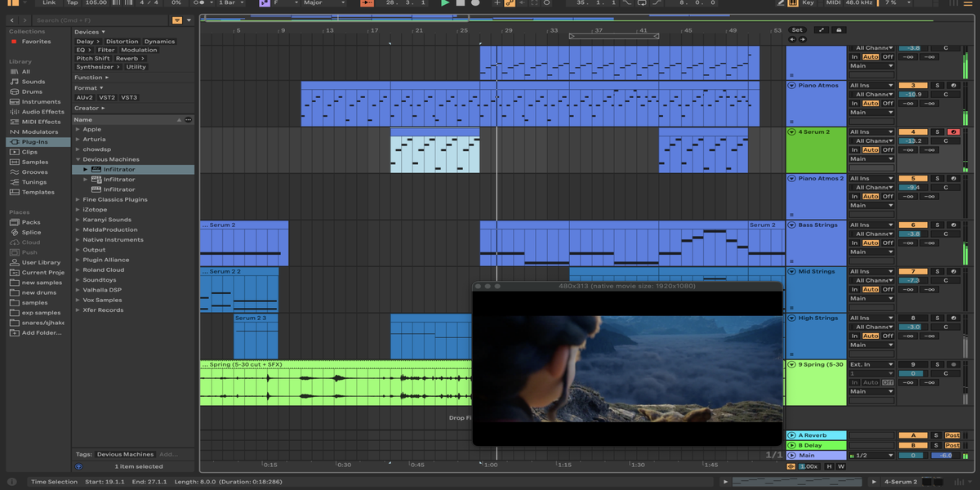Viewport: 980px width, 490px height.
Task: Solo the Piano Atmos track
Action: tap(937, 86)
